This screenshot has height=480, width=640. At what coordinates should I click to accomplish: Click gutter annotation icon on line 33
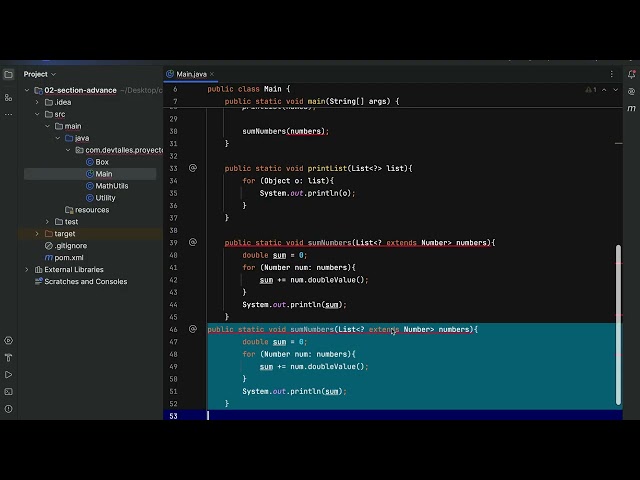point(193,168)
